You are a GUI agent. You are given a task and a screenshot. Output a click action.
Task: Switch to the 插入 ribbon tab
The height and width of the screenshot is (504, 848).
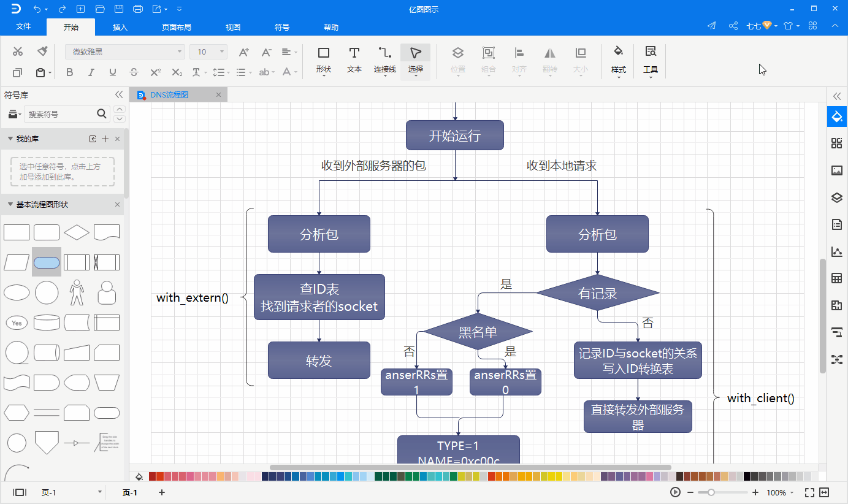(120, 27)
